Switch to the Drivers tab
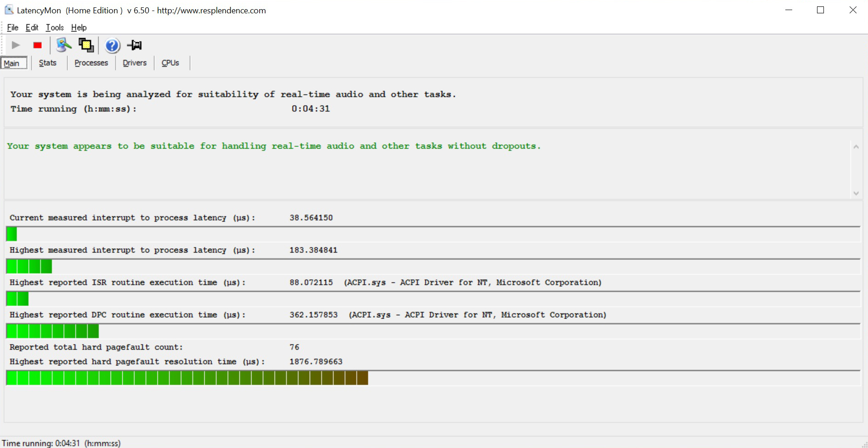 point(135,63)
